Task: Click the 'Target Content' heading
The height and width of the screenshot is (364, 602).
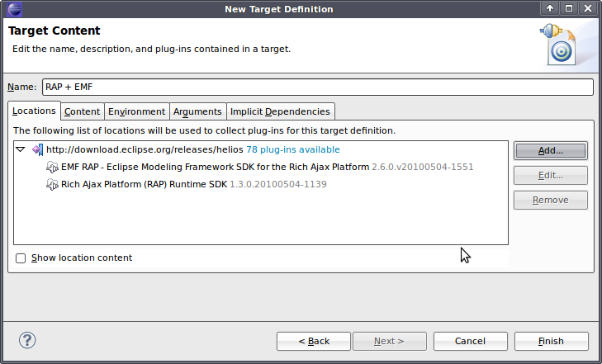Action: pyautogui.click(x=55, y=31)
